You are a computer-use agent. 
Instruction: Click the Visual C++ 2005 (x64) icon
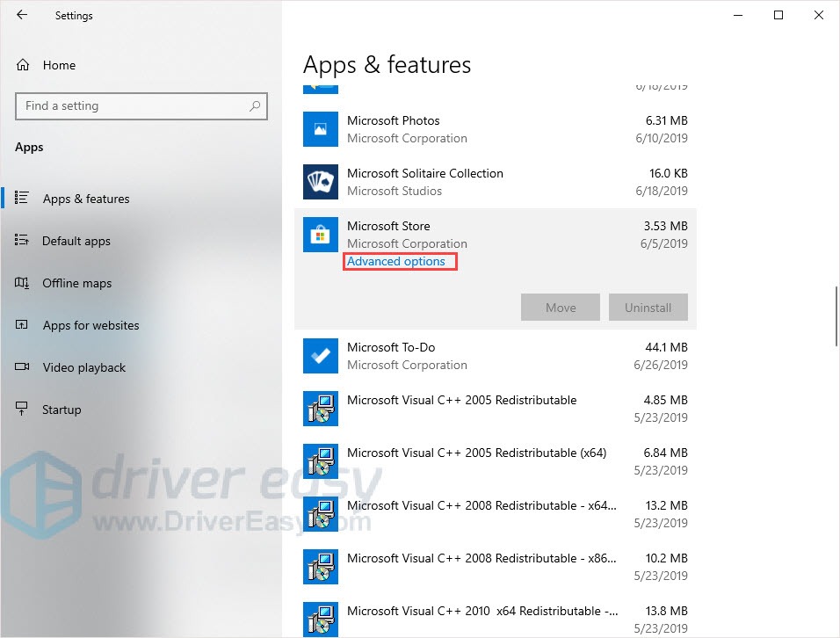[x=321, y=461]
